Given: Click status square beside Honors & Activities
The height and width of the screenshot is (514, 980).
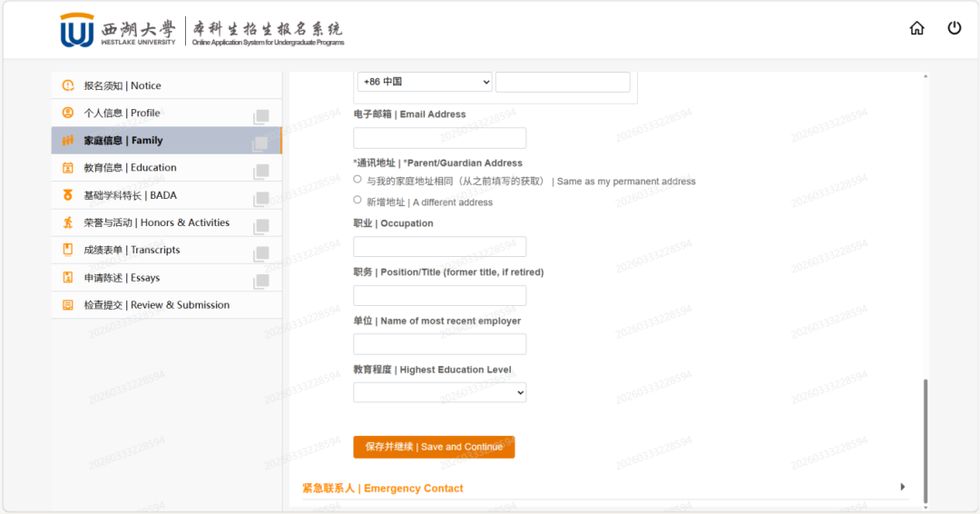Looking at the screenshot, I should pos(261,226).
